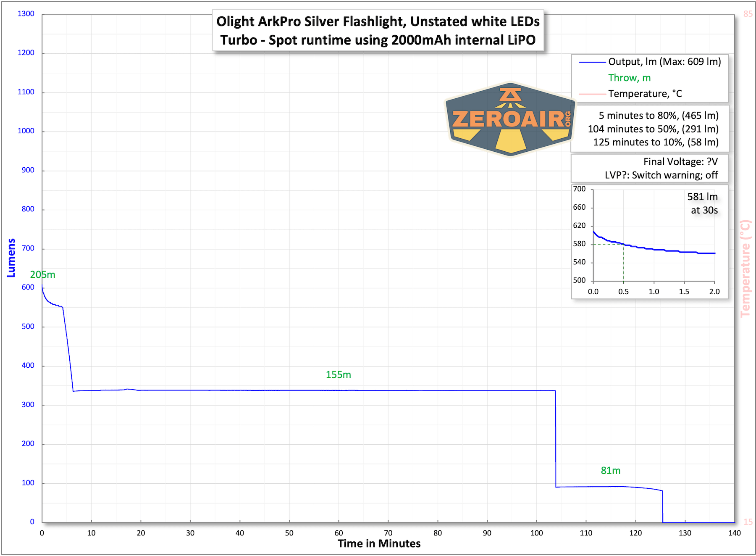
Task: Click '104 minutes to 50%, (291 lm)' line
Action: pyautogui.click(x=653, y=129)
